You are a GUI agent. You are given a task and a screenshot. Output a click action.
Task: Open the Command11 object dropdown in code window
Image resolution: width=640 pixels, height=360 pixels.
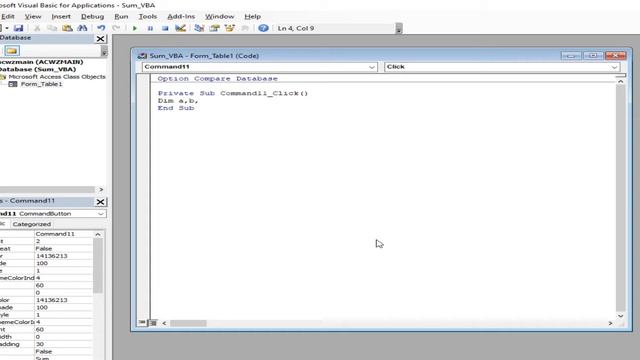point(372,67)
